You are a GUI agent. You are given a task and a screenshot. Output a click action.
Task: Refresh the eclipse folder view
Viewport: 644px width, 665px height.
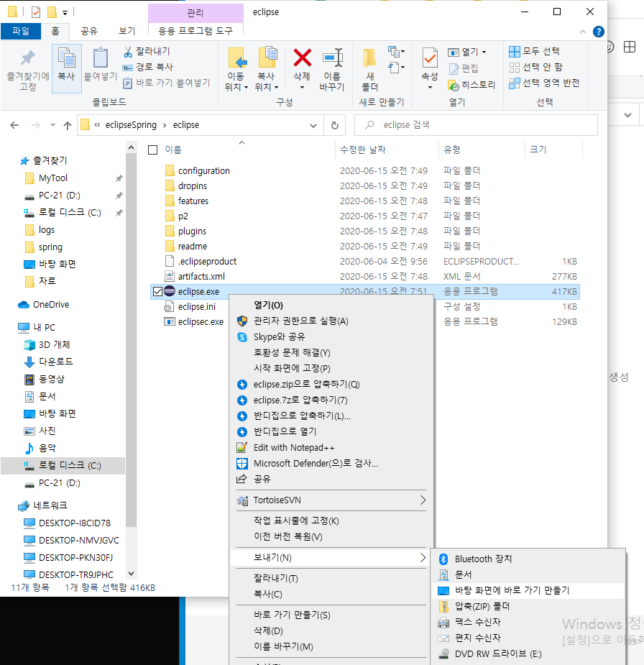click(x=334, y=125)
